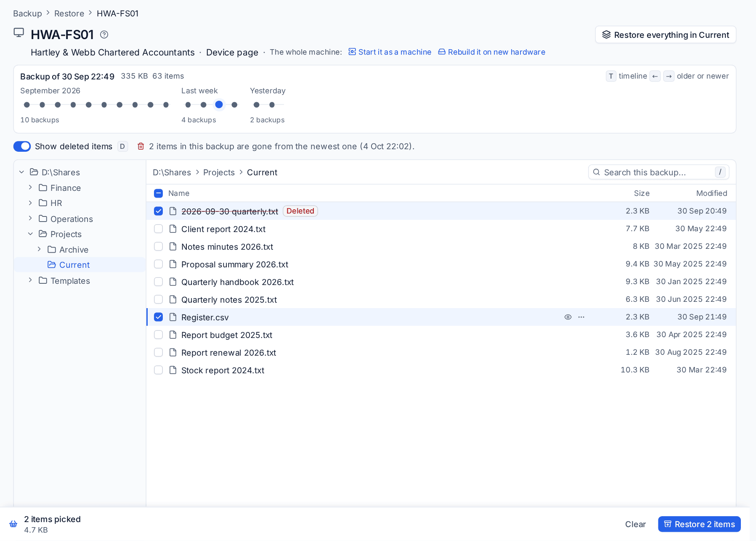Viewport: 756px width, 541px height.
Task: Expand the HR folder chevron
Action: tap(30, 203)
